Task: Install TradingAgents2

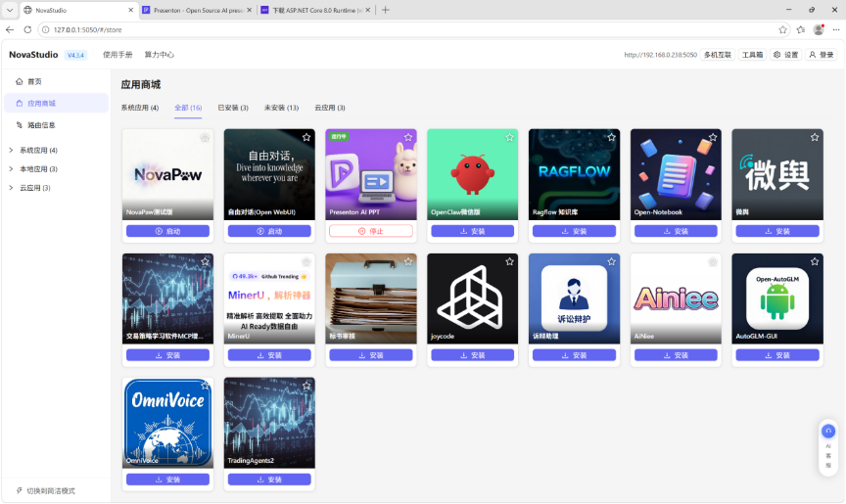Action: 269,480
